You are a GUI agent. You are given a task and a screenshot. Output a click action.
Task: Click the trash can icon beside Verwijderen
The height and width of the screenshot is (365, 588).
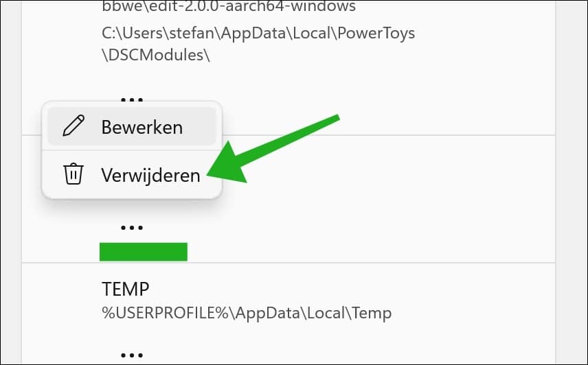[x=73, y=174]
